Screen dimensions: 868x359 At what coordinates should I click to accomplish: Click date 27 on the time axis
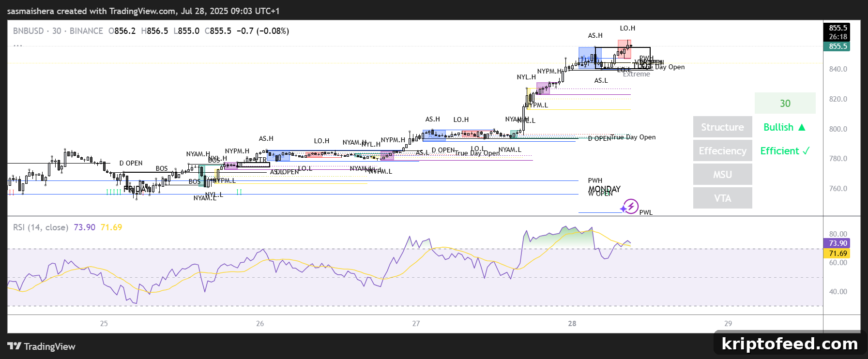coord(416,324)
